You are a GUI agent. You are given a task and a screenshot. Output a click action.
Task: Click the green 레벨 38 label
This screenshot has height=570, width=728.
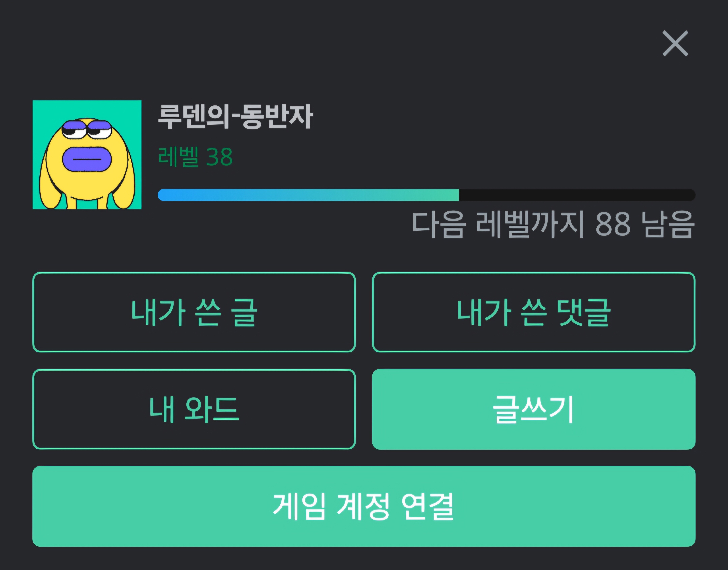195,157
